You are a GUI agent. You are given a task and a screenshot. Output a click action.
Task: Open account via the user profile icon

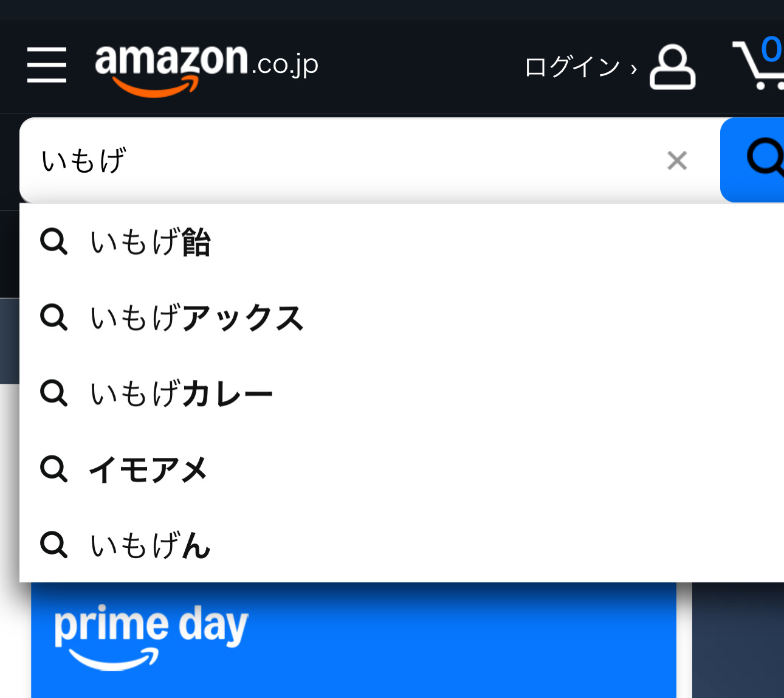672,67
